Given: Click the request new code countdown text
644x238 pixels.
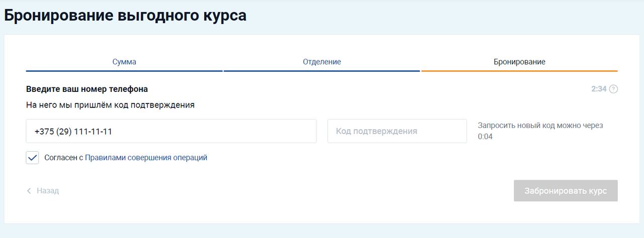Looking at the screenshot, I should point(540,131).
